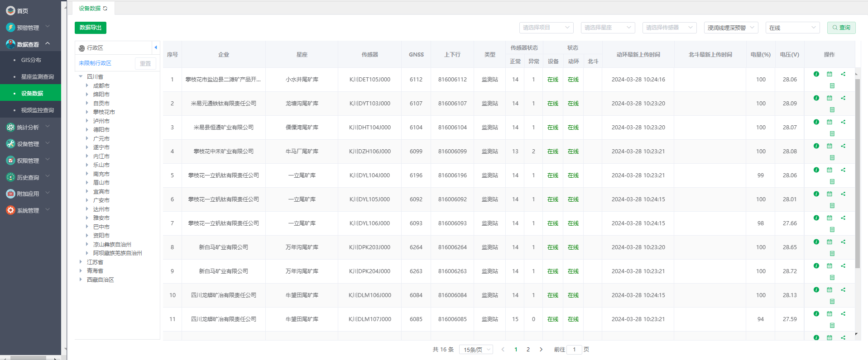Go to page 2 in pagination
This screenshot has height=360, width=868.
pyautogui.click(x=528, y=350)
